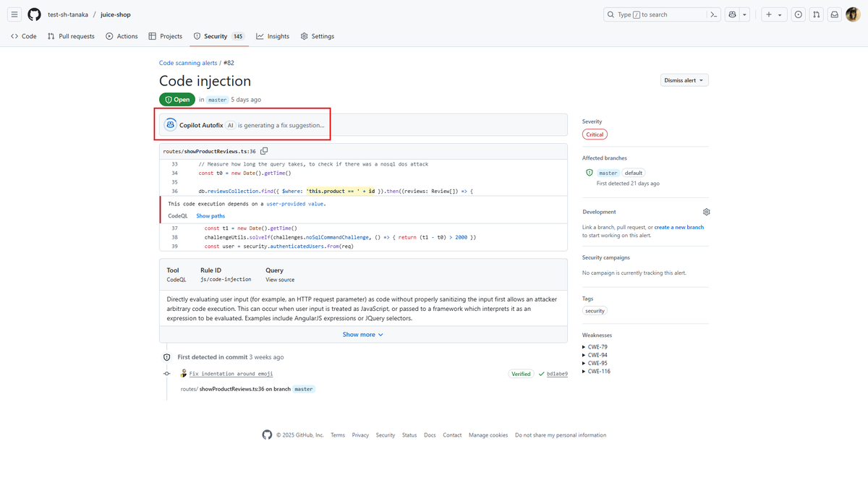Expand the Copilot dropdown arrow in header

[745, 14]
